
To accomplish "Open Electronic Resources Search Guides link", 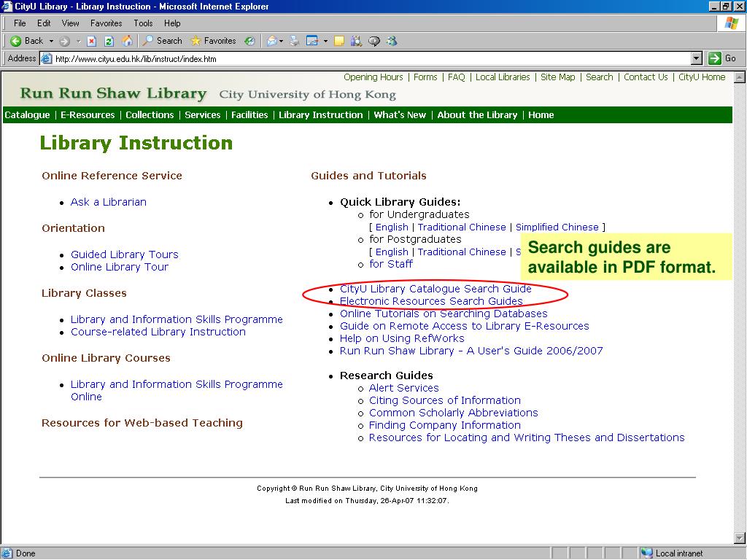I will pyautogui.click(x=431, y=301).
